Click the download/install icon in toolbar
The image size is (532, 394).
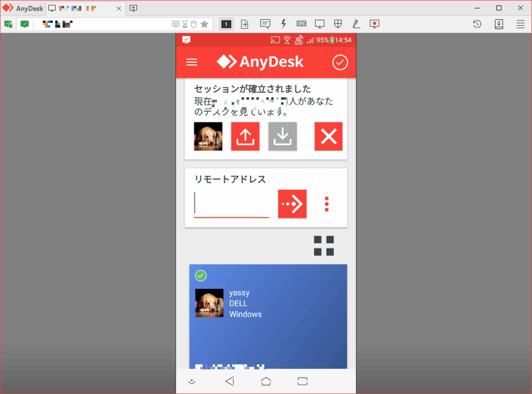tap(499, 24)
